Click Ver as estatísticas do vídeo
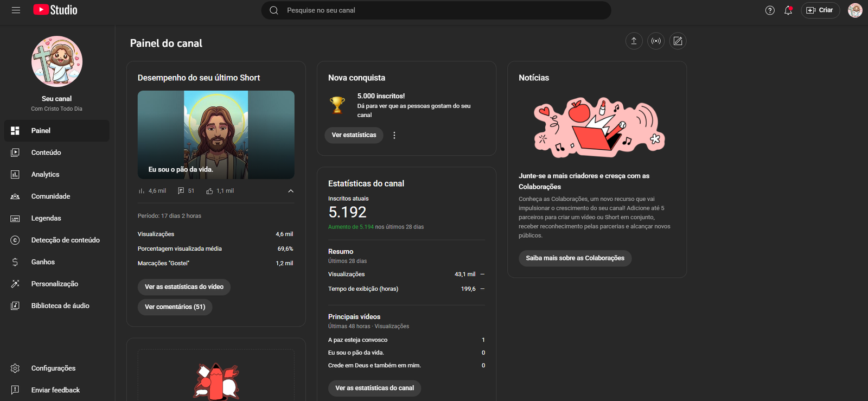The width and height of the screenshot is (868, 401). pos(184,287)
